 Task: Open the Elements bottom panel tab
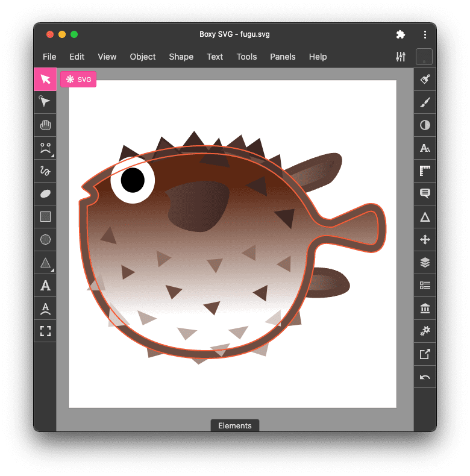point(235,425)
